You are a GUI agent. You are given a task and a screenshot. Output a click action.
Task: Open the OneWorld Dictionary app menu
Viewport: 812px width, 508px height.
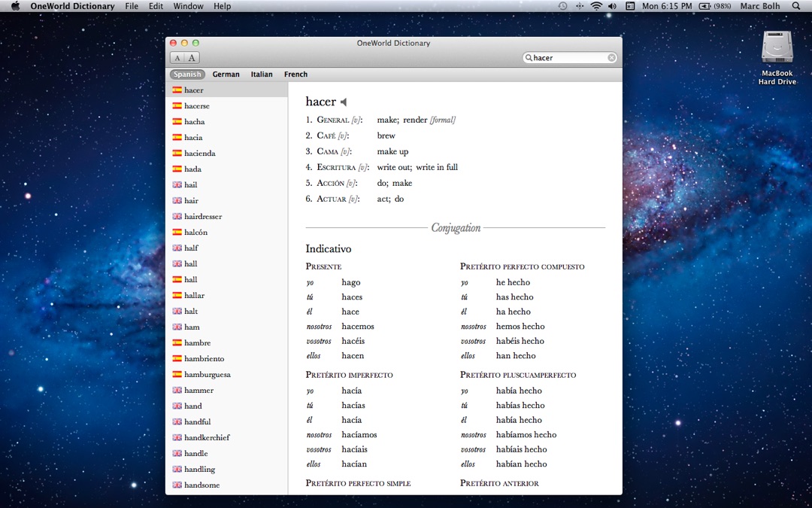(x=72, y=6)
